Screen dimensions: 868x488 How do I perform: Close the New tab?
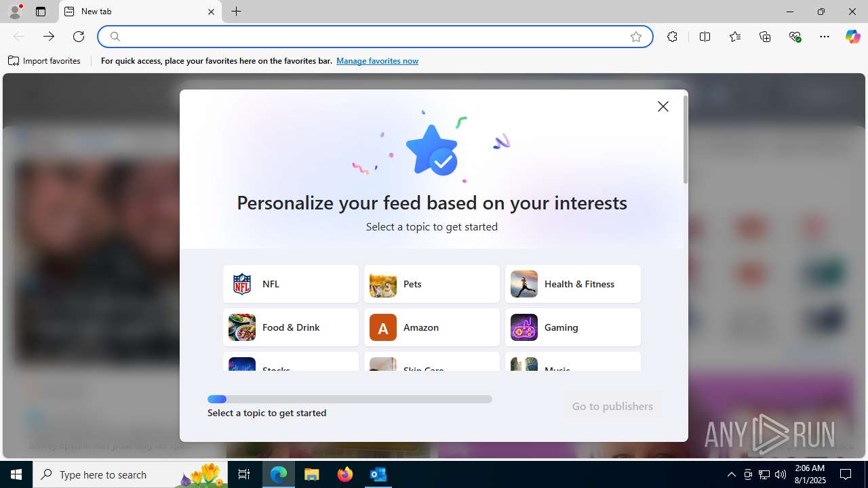(x=211, y=12)
